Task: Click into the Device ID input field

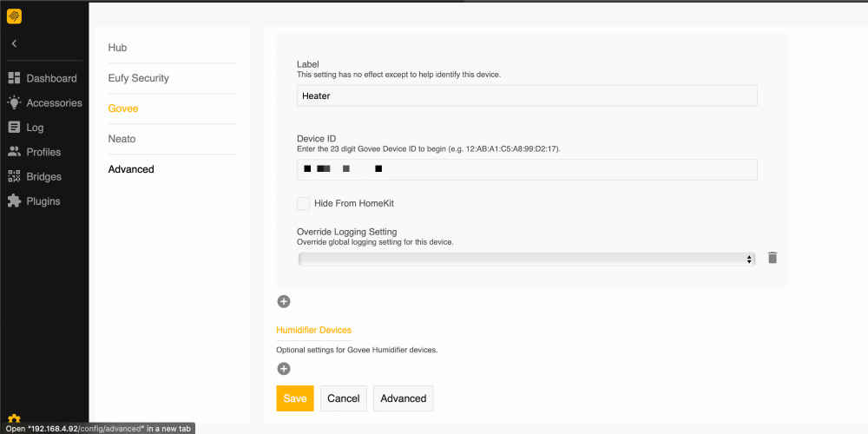Action: tap(526, 169)
